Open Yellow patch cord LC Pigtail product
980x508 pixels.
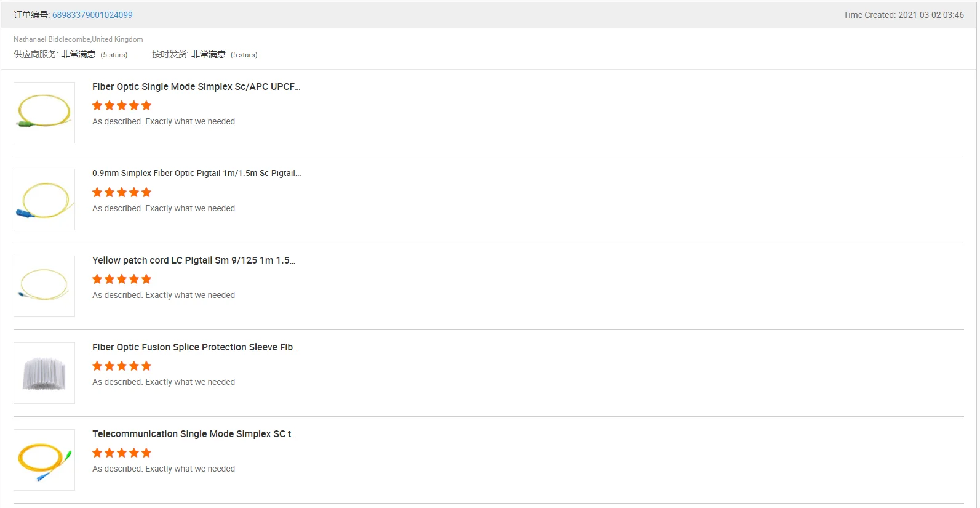click(193, 260)
